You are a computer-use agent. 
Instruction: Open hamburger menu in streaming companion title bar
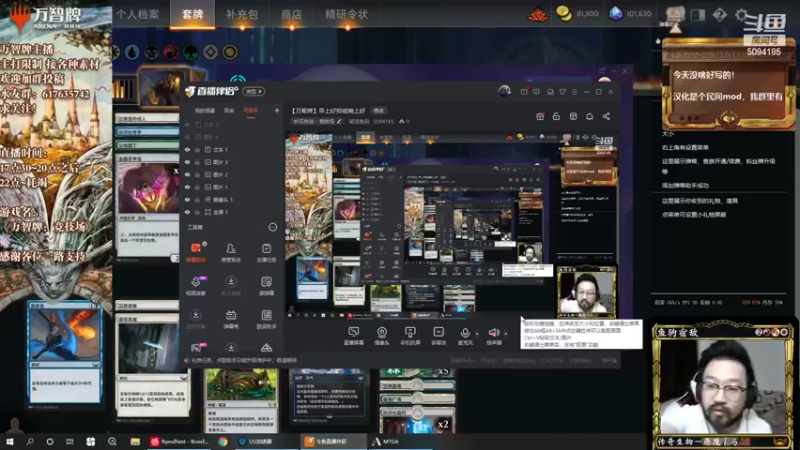click(x=574, y=92)
